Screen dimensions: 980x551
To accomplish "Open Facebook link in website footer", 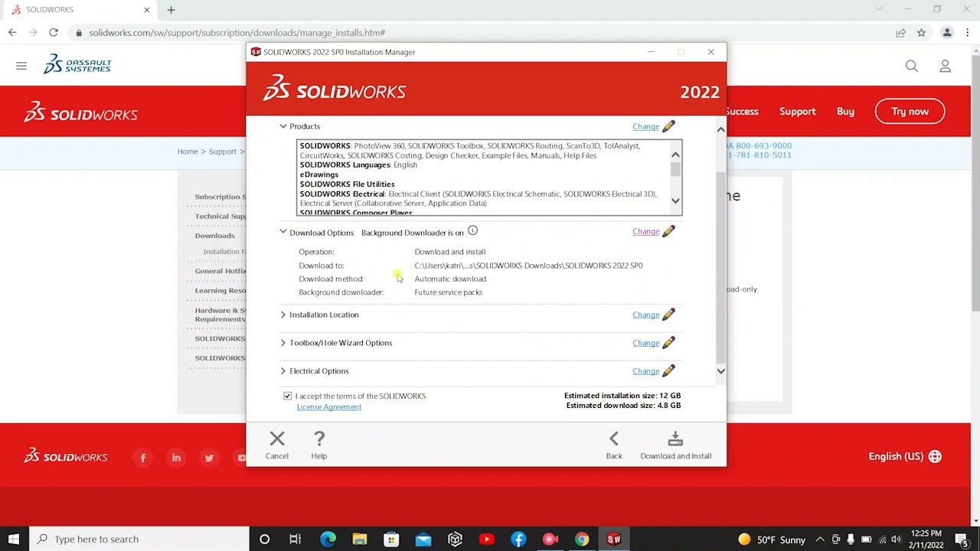I will [x=143, y=458].
